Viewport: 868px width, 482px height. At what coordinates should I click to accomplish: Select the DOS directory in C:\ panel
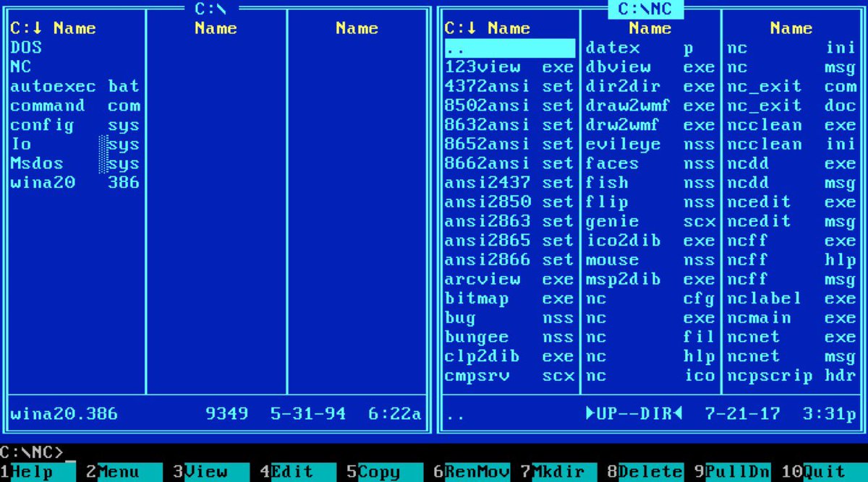pyautogui.click(x=75, y=48)
